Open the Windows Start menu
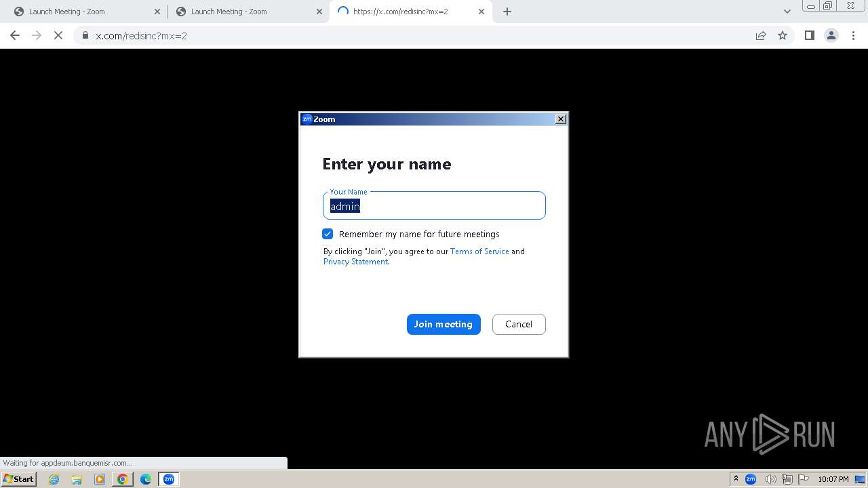The width and height of the screenshot is (868, 488). point(18,479)
